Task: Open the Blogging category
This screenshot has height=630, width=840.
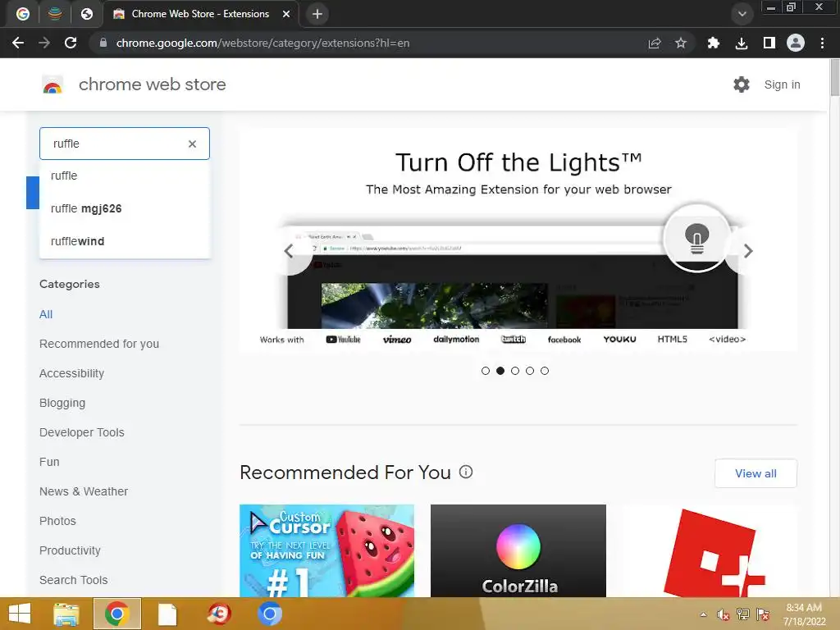Action: [62, 403]
